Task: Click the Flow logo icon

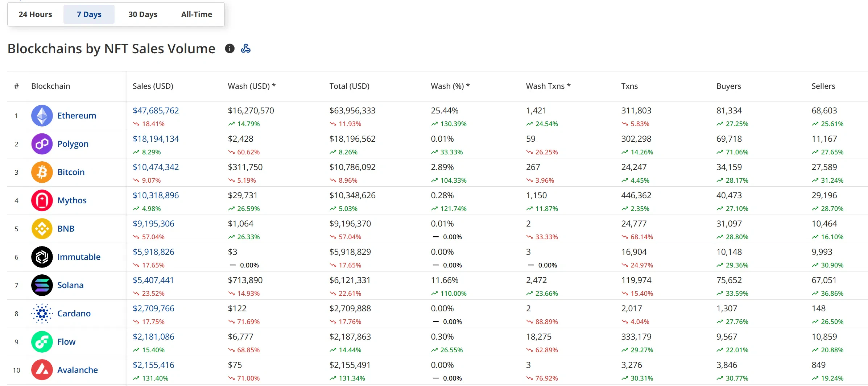Action: 42,342
